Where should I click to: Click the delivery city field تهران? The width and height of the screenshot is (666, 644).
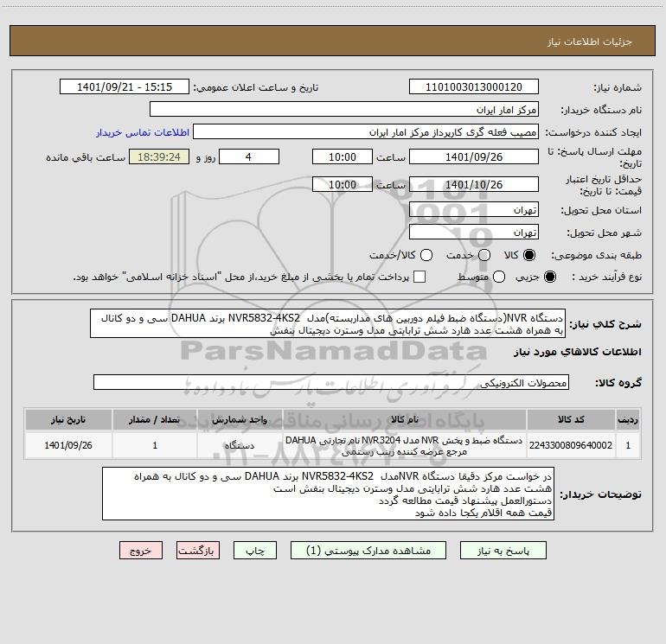coord(474,233)
